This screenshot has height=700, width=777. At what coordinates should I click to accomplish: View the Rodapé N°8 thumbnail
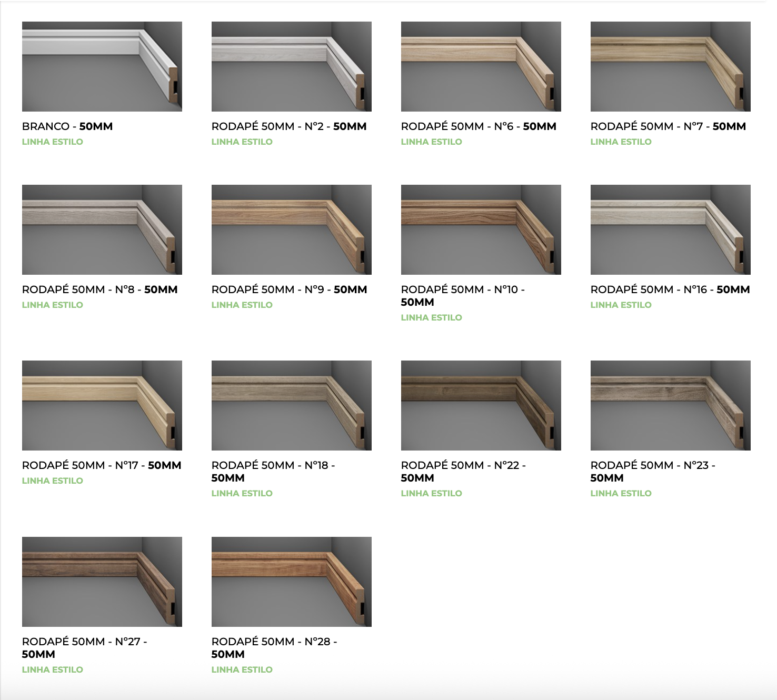[x=102, y=229]
